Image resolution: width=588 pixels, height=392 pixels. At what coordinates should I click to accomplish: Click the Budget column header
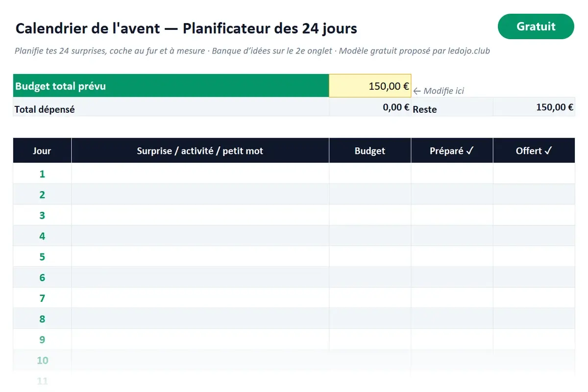tap(370, 150)
